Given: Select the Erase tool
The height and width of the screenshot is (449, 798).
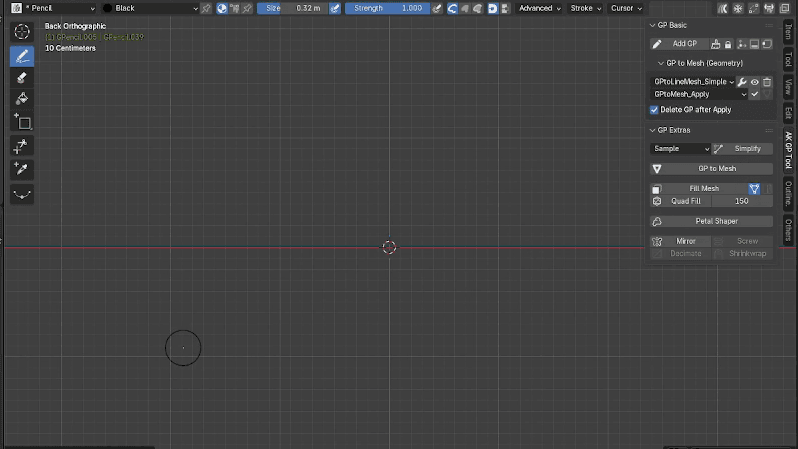Looking at the screenshot, I should click(22, 77).
